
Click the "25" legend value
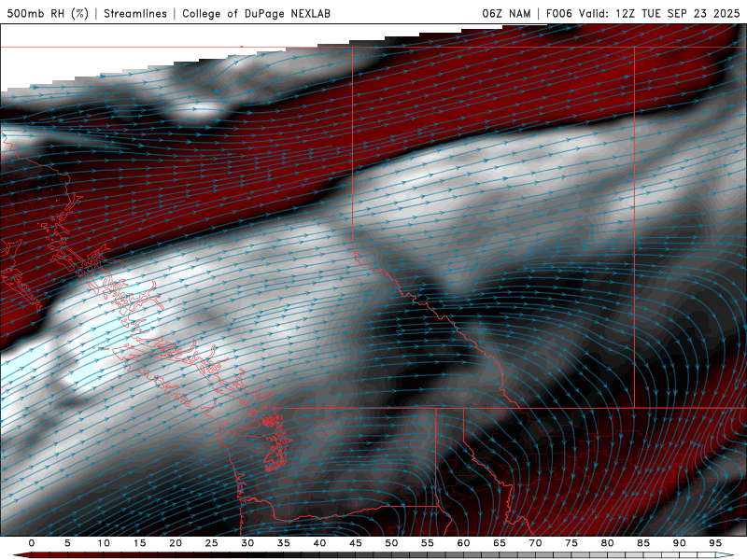212,543
